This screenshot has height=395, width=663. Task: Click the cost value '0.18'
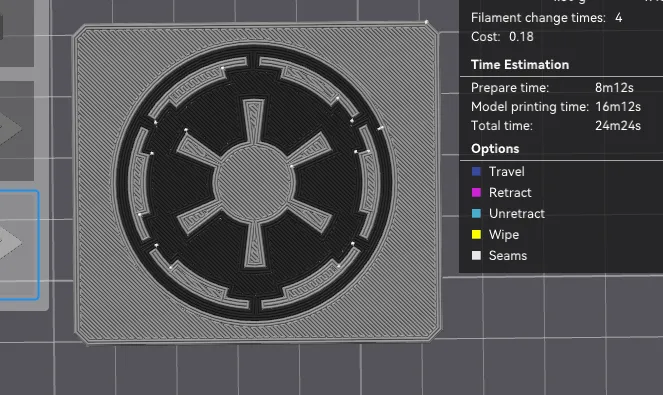521,37
